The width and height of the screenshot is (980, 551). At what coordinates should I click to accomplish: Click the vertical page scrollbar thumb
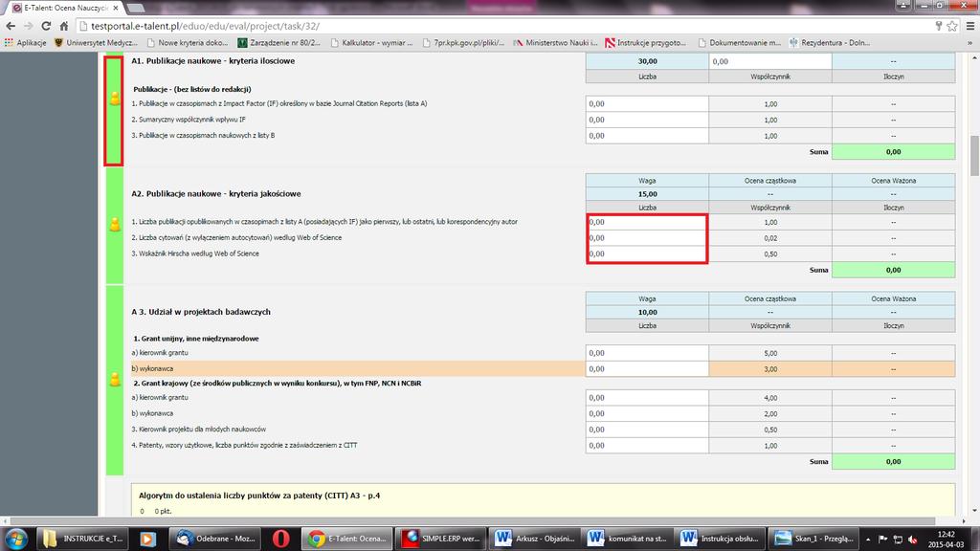click(974, 156)
